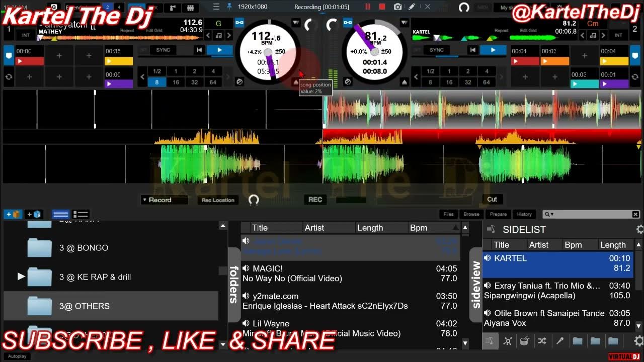Add a new favorite folder with the plus-folder icon
Screen dimensions: 644x362
pos(13,214)
